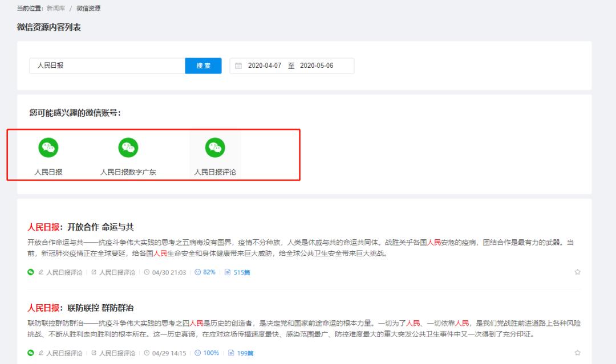Click the calendar icon in date range
The image size is (616, 364).
click(x=239, y=66)
